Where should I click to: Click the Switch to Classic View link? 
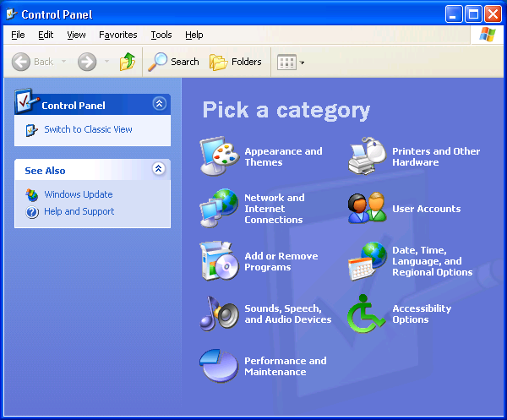click(88, 129)
